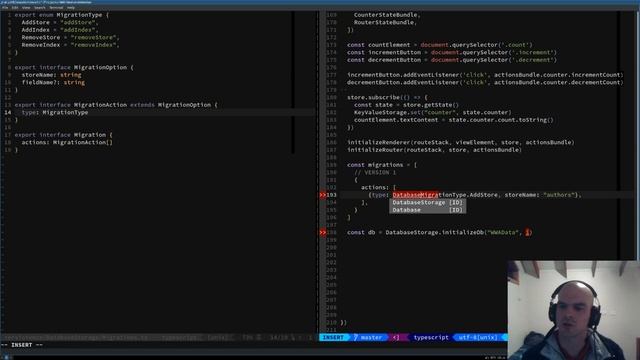Click line number 193 in the gutter
This screenshot has width=640, height=360.
click(331, 195)
